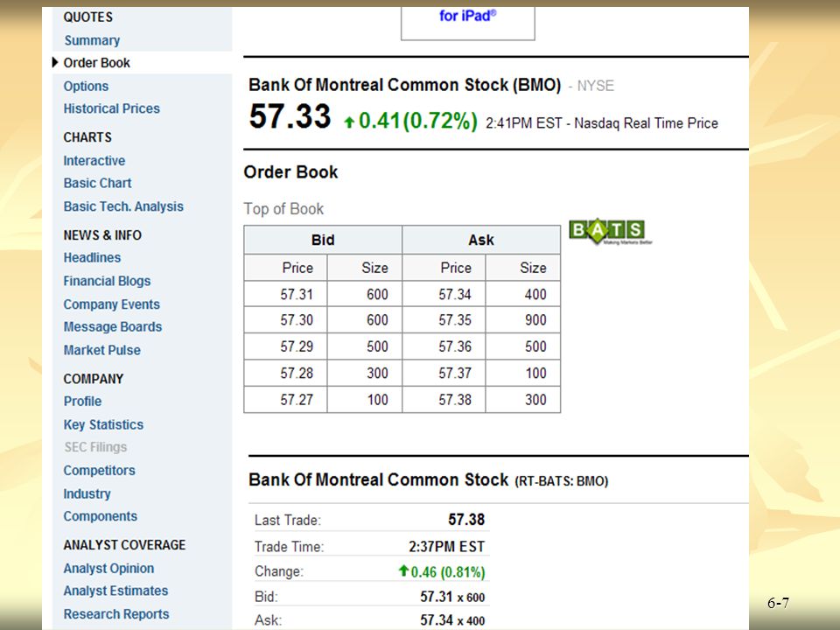
Task: Click the RT-BATS: BMO label
Action: click(562, 481)
